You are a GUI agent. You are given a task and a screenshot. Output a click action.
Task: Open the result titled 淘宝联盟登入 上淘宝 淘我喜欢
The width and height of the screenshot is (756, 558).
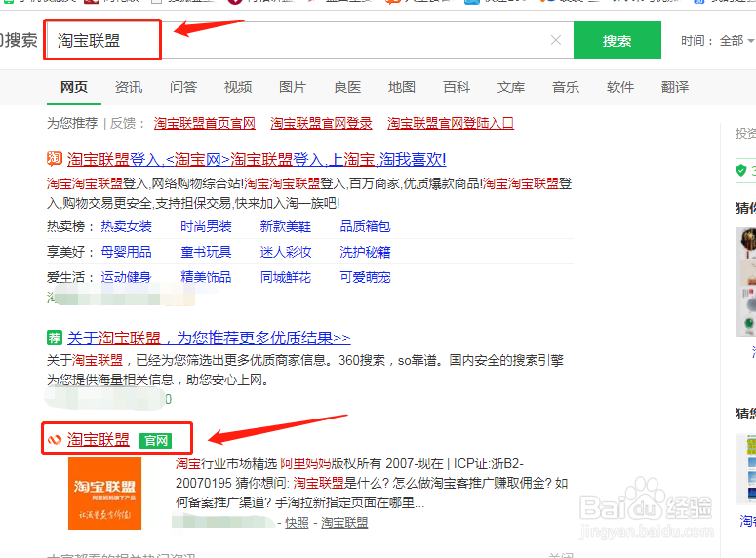257,159
